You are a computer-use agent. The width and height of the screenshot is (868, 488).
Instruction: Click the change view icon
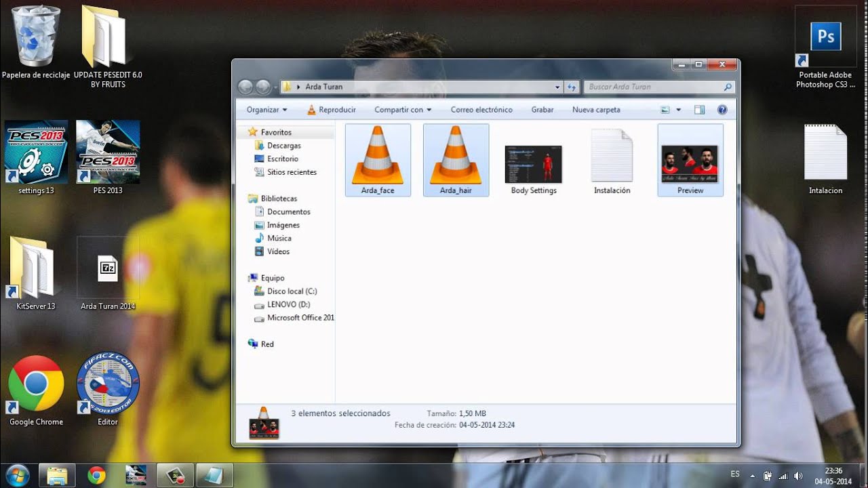tap(665, 110)
